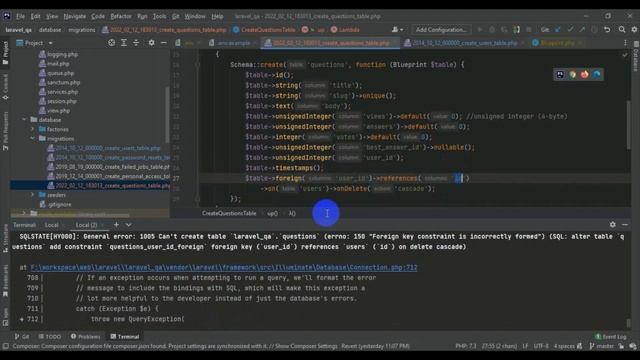Open the editor tabs more options icon
Image resolution: width=640 pixels, height=360 pixels.
click(x=625, y=42)
